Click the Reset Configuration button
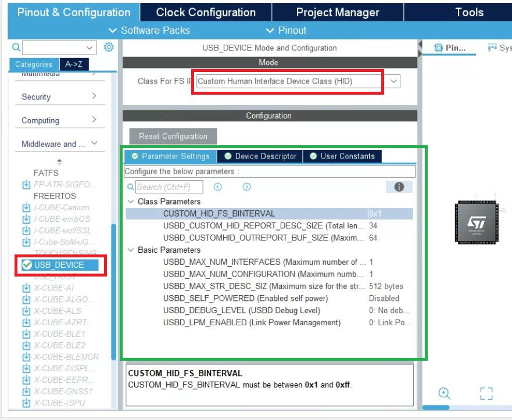 tap(173, 136)
